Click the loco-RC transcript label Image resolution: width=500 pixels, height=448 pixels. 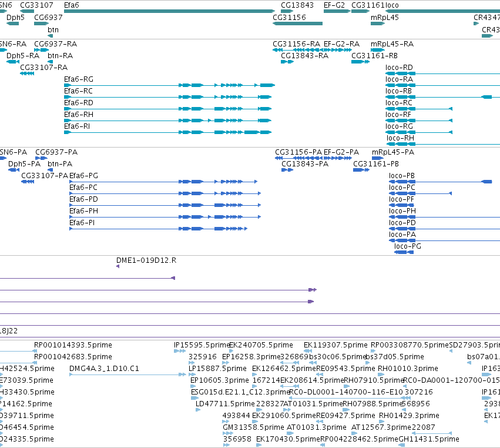pyautogui.click(x=398, y=103)
